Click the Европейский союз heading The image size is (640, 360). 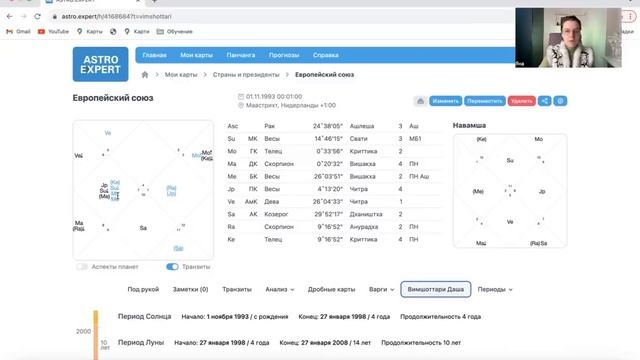[x=113, y=98]
